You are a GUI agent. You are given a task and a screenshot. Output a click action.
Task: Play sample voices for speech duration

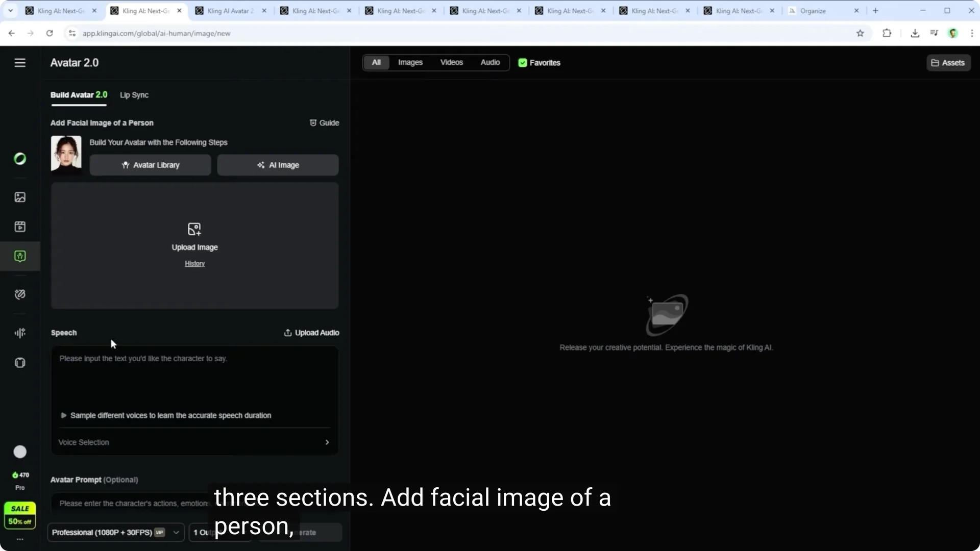pos(166,415)
